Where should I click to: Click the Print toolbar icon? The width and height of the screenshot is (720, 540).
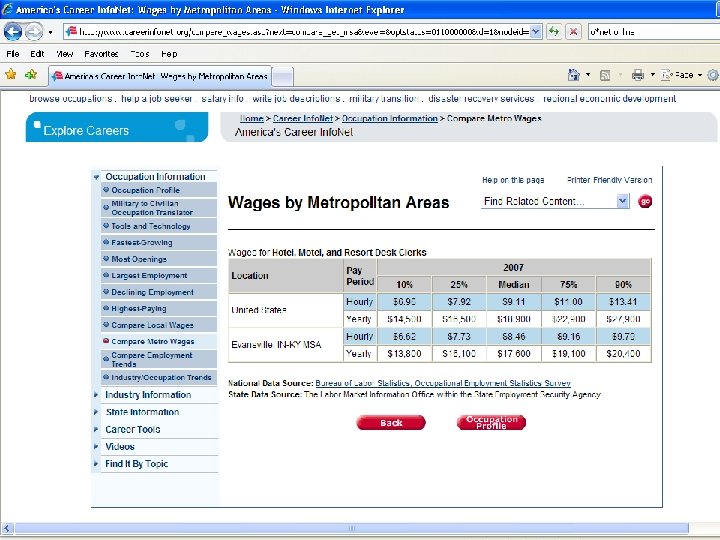click(x=637, y=75)
